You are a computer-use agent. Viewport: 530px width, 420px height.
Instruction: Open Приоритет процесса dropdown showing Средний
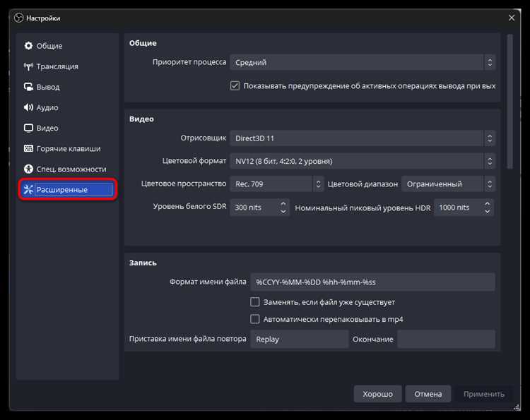(363, 62)
